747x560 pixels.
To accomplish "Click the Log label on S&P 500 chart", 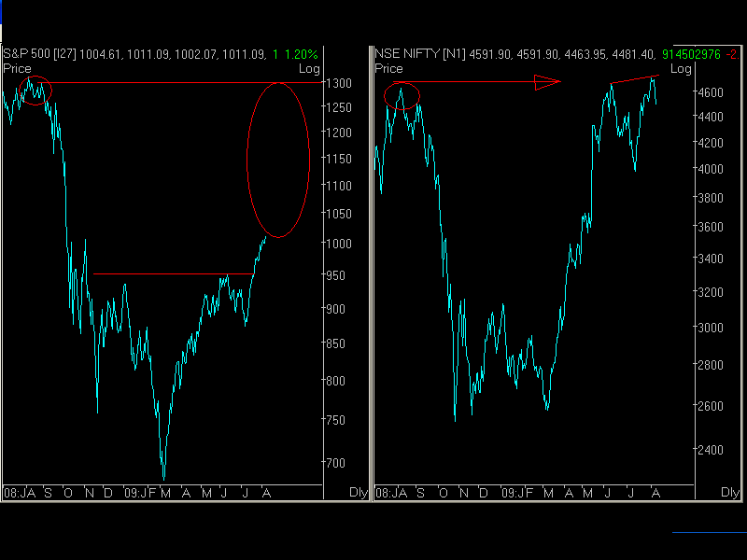I will 309,69.
